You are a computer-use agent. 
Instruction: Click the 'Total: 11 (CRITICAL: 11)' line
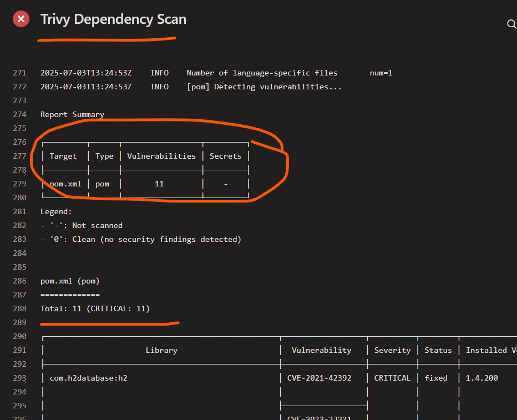95,308
